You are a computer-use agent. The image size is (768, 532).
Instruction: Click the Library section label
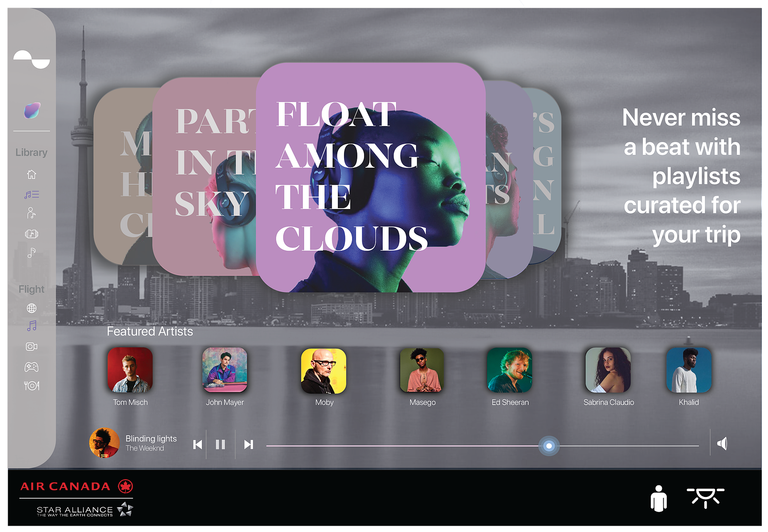pyautogui.click(x=31, y=153)
